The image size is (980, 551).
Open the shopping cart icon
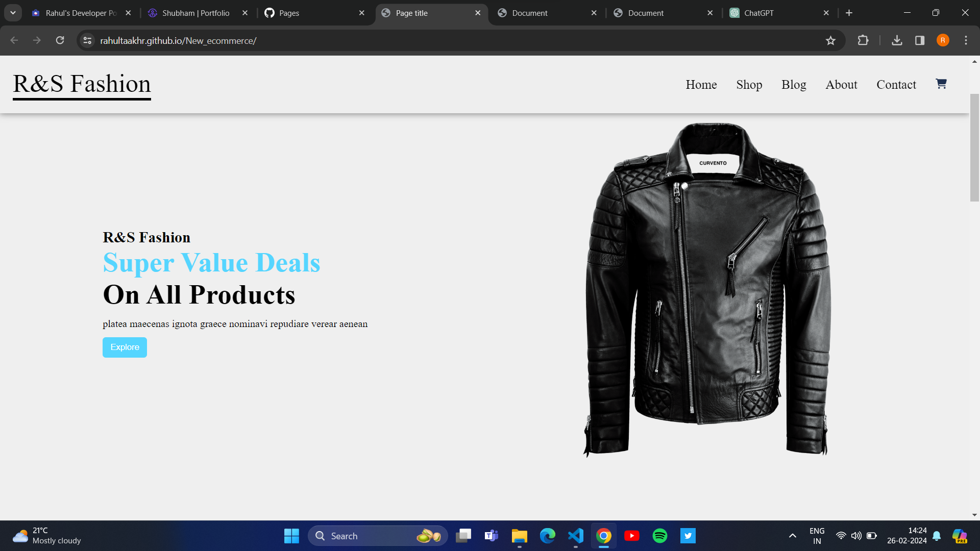coord(941,84)
